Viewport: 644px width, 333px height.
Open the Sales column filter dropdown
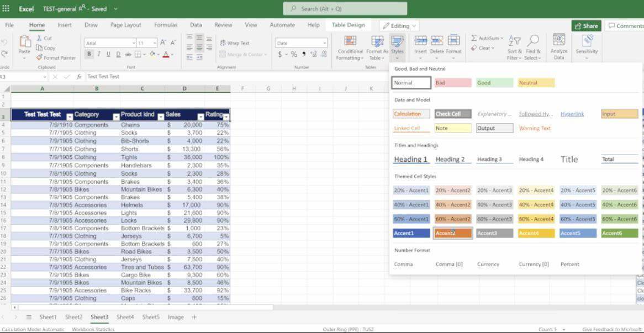[x=200, y=116]
